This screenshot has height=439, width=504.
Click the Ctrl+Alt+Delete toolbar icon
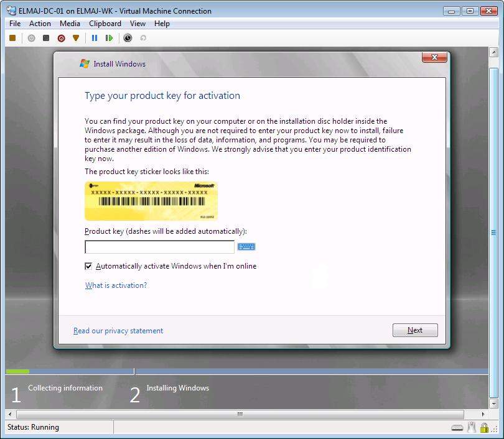pyautogui.click(x=12, y=38)
